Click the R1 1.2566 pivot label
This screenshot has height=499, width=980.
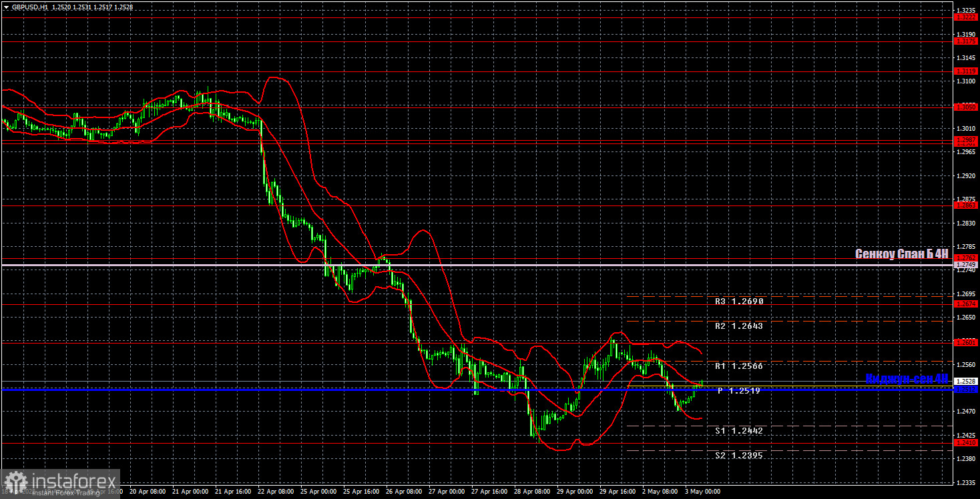coord(738,366)
